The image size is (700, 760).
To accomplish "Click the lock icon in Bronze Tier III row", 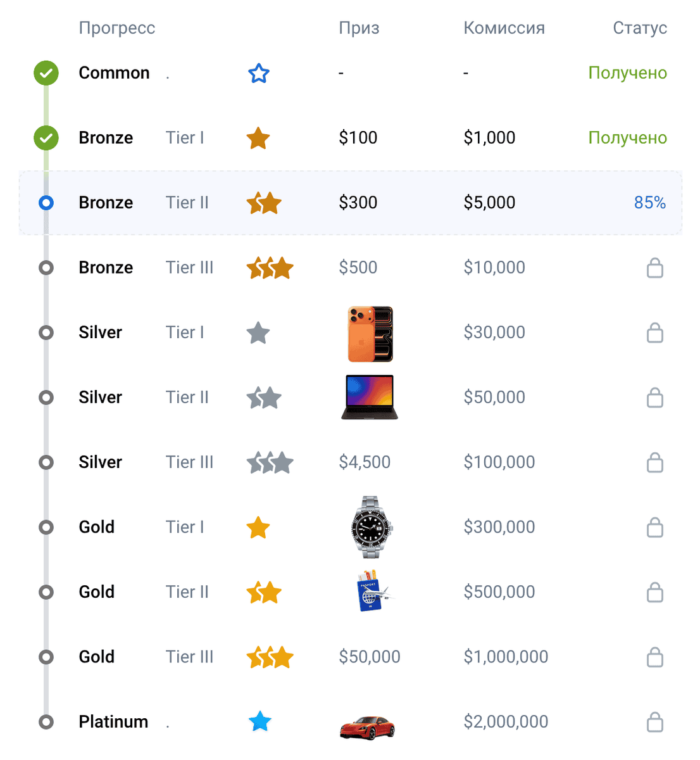I will tap(655, 268).
